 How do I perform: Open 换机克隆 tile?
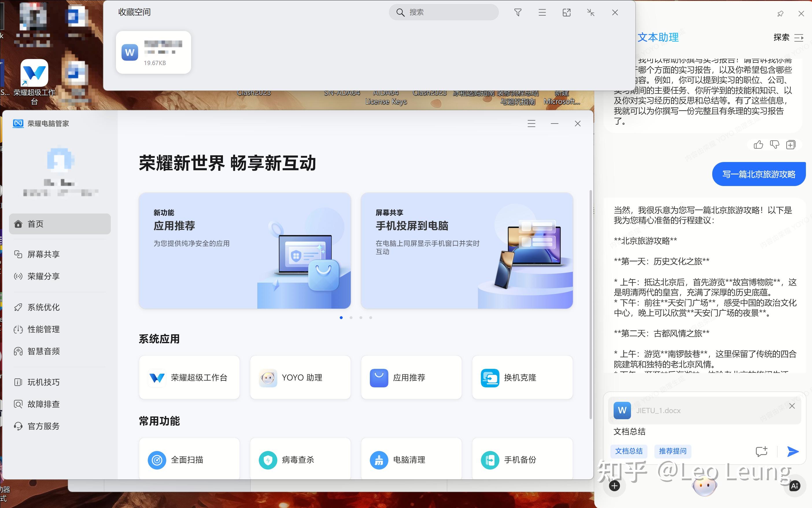pyautogui.click(x=522, y=378)
